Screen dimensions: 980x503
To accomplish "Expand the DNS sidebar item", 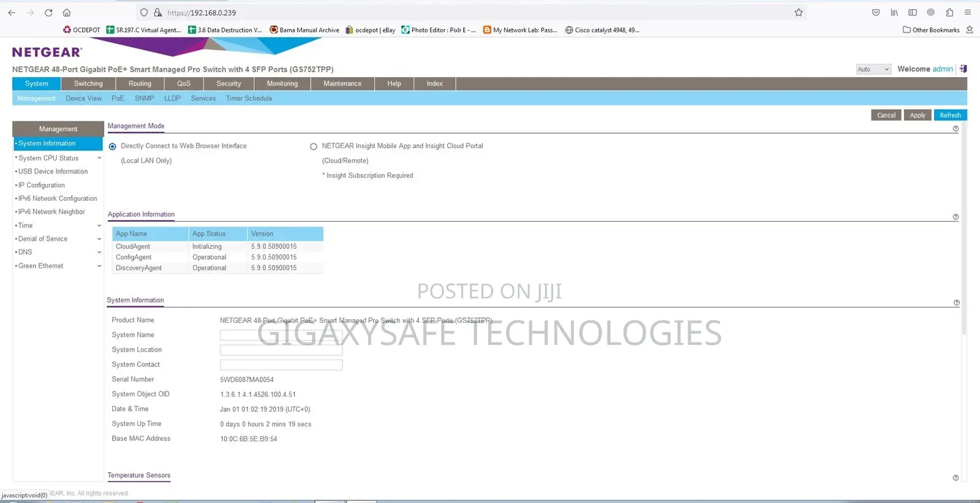I will tap(99, 252).
